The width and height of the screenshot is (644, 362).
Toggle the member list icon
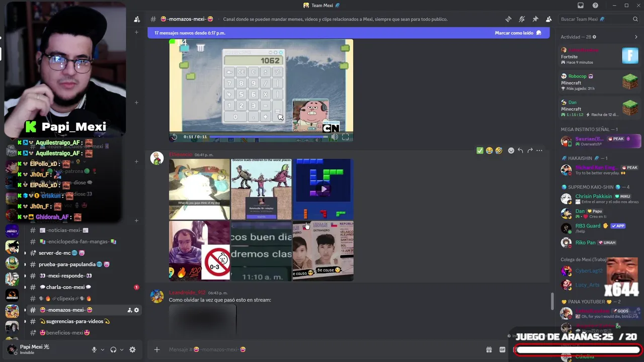coord(548,19)
